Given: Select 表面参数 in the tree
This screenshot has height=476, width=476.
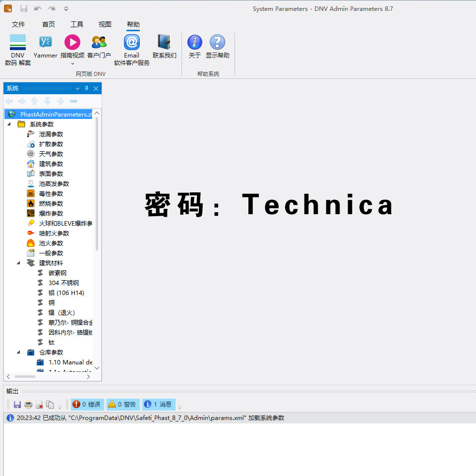Looking at the screenshot, I should 51,174.
